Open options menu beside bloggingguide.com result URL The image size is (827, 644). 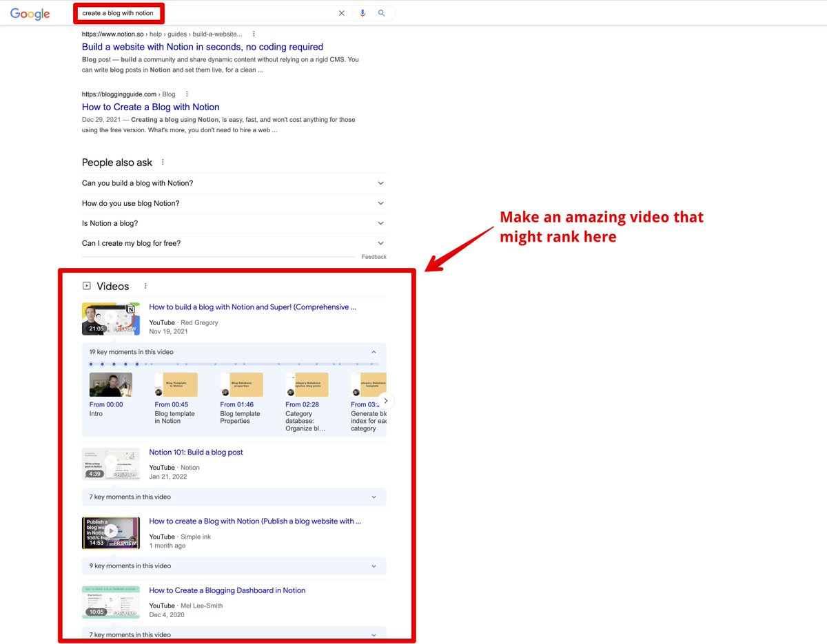click(x=187, y=94)
